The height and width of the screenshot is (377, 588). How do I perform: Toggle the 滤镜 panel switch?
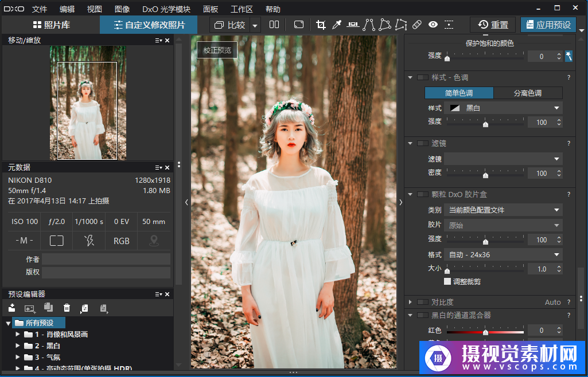click(422, 143)
